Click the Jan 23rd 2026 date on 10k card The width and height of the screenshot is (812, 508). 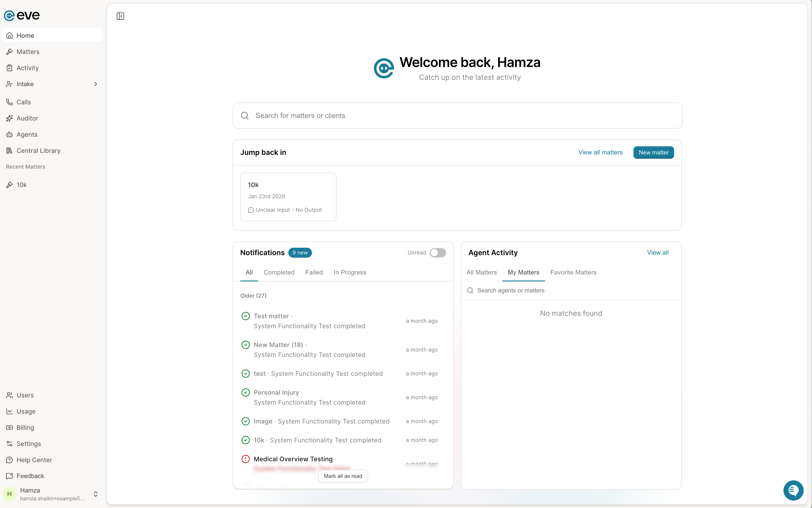coord(266,196)
